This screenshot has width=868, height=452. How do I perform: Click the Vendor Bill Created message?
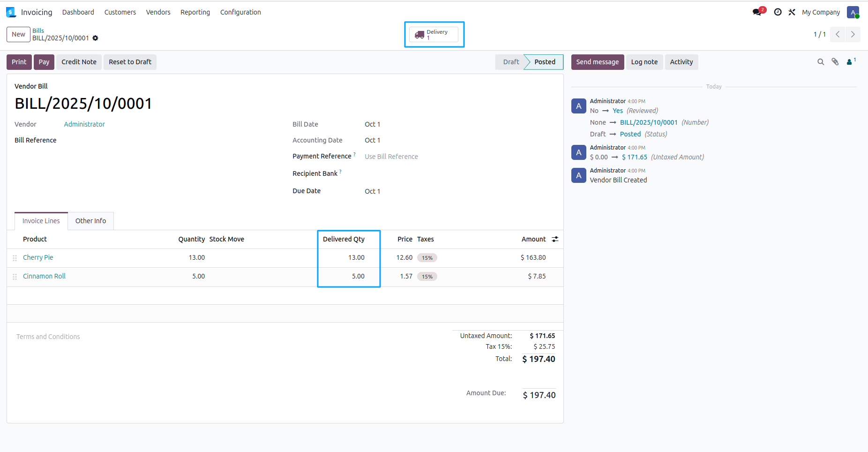pyautogui.click(x=619, y=180)
